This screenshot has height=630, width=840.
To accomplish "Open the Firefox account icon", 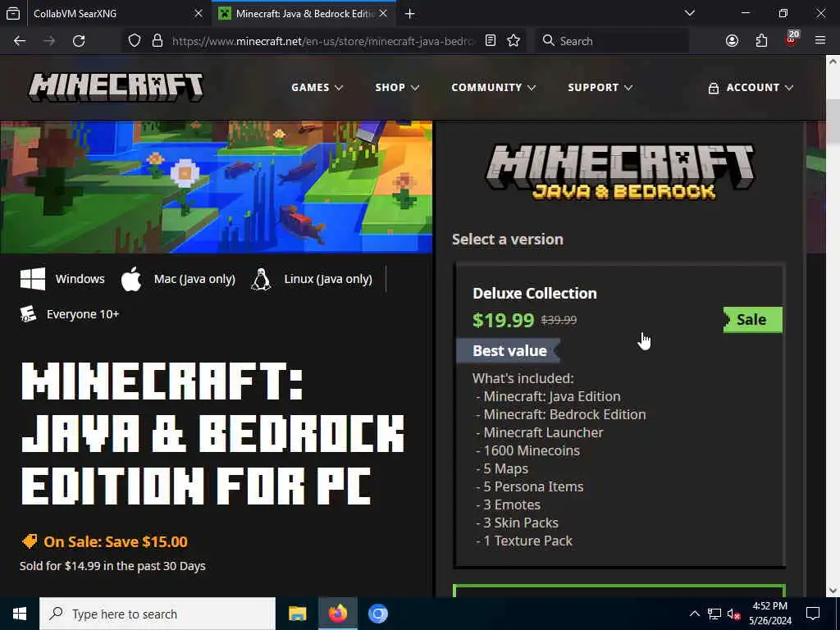I will coord(732,41).
